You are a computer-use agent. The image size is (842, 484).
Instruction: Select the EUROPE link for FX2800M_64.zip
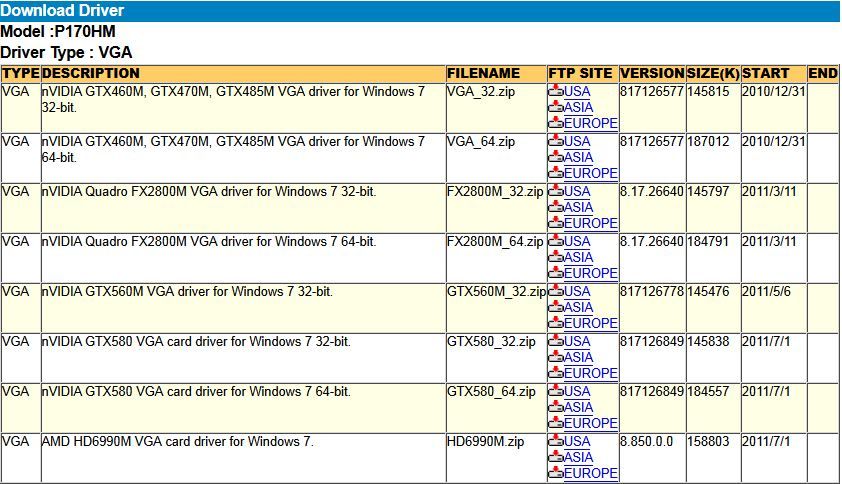591,273
